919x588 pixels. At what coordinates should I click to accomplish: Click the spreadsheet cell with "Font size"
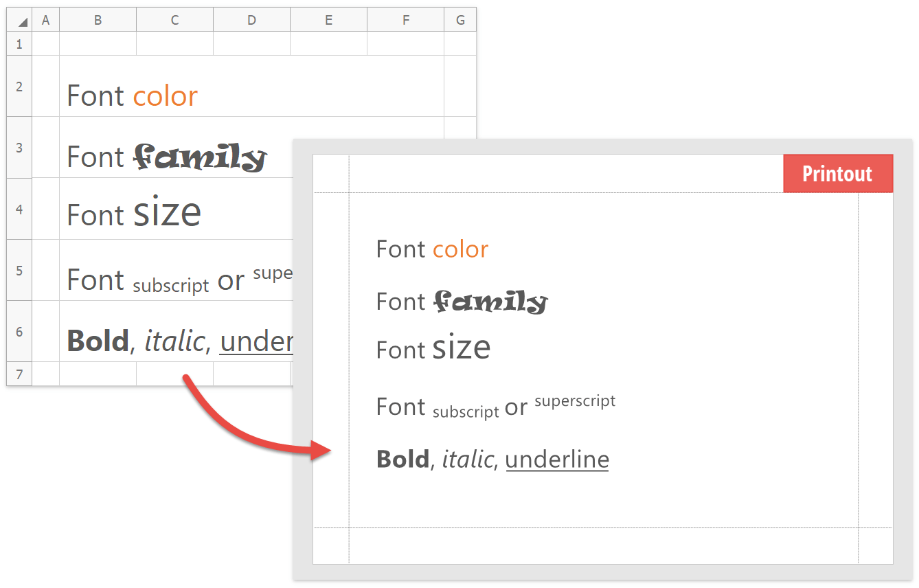(134, 214)
